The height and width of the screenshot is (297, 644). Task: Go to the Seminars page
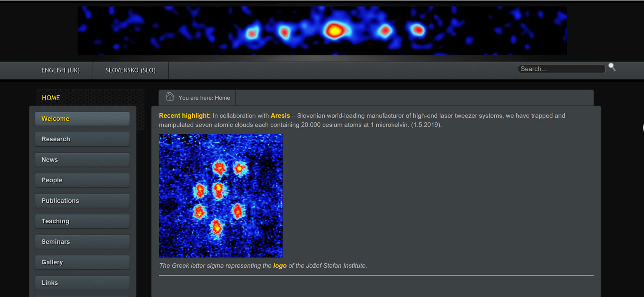(83, 242)
